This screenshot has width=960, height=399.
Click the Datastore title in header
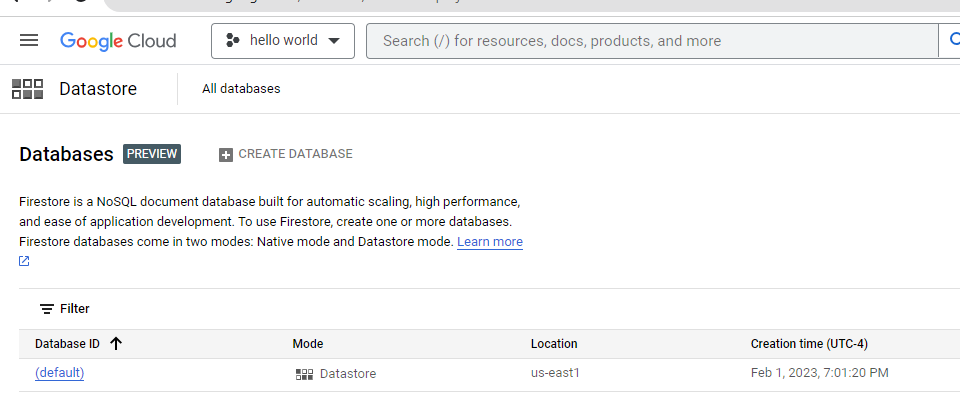(98, 89)
